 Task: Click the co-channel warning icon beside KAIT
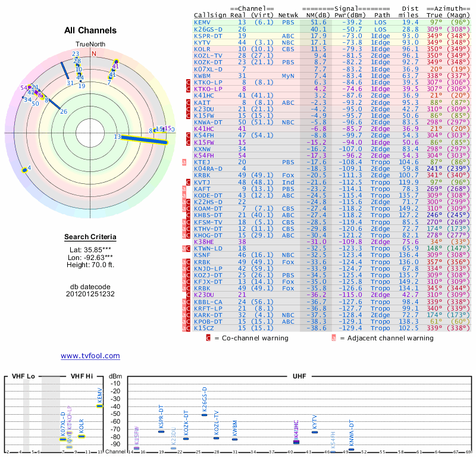coord(188,102)
